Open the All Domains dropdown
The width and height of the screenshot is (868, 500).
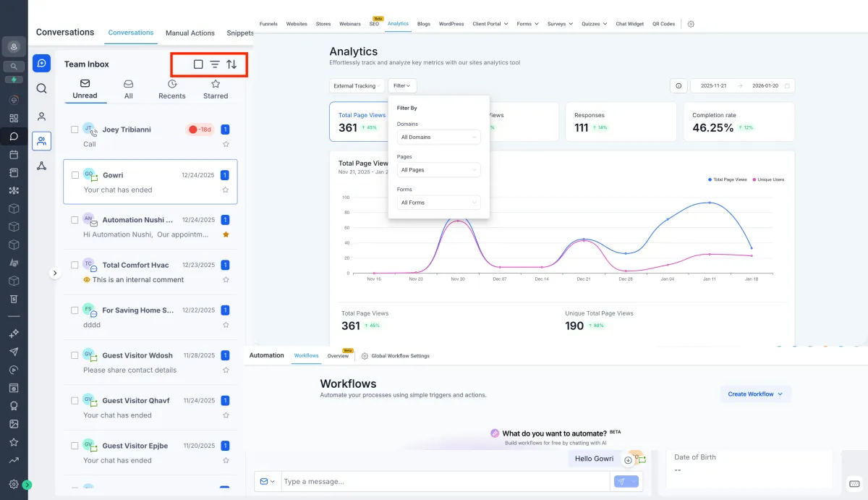(x=438, y=136)
